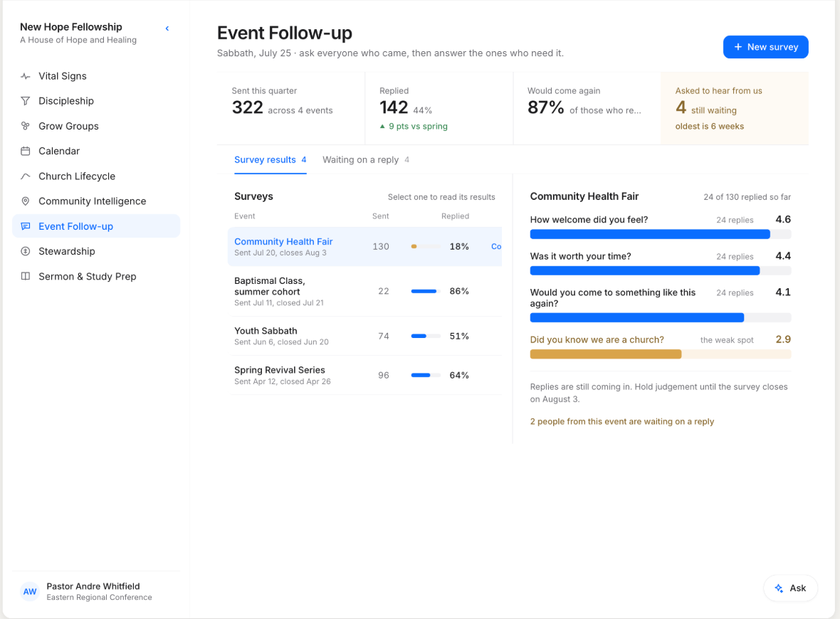Click the Discipleship funnel icon

pos(25,101)
